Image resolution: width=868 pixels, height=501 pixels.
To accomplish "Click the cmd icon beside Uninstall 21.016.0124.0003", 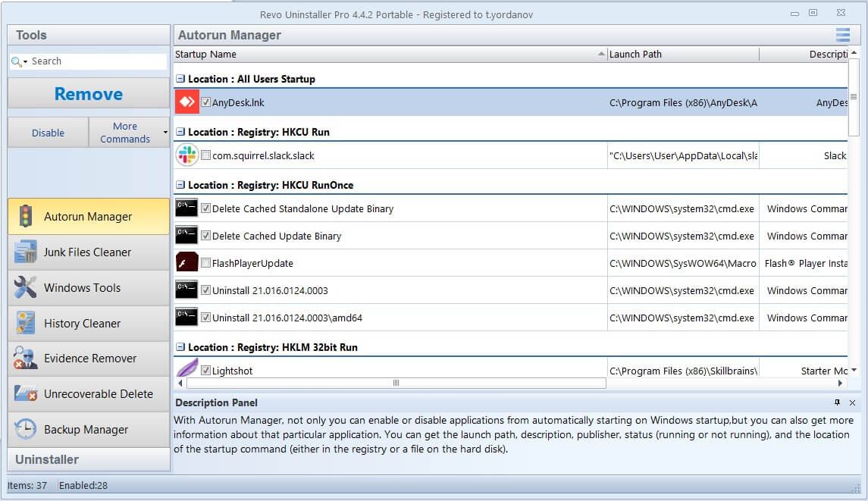I will coord(186,290).
